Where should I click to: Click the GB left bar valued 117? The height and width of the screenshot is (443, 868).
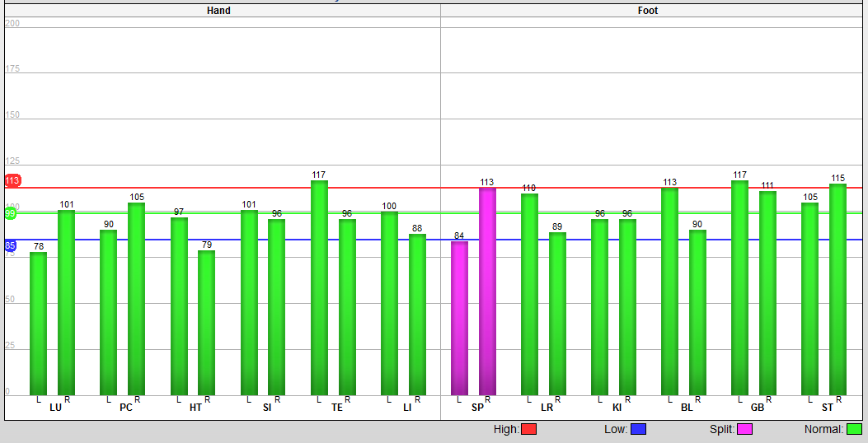pos(740,287)
